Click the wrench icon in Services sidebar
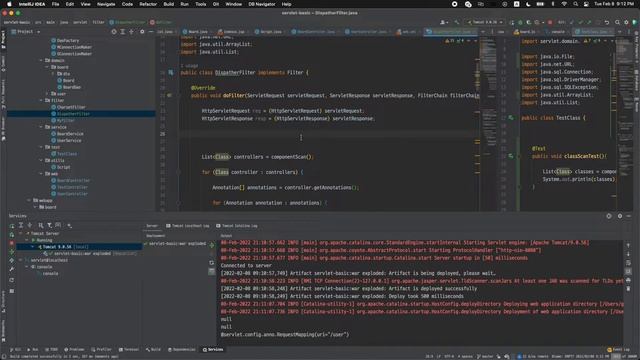 click(x=12, y=269)
